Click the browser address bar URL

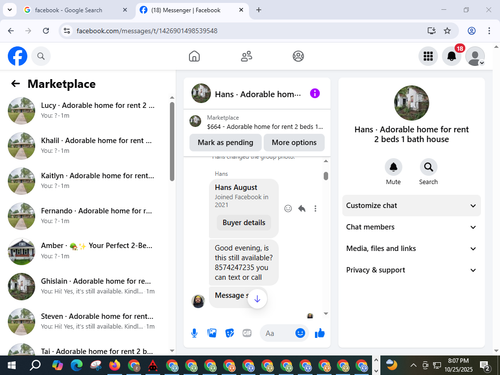coord(147,31)
